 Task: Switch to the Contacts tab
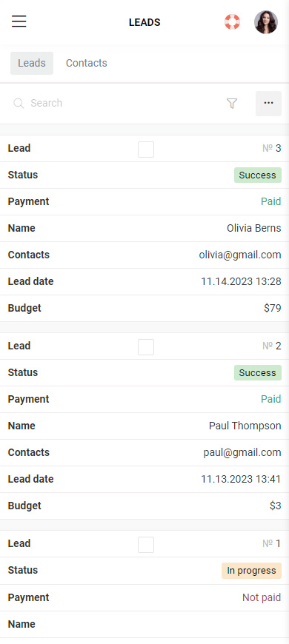[87, 63]
